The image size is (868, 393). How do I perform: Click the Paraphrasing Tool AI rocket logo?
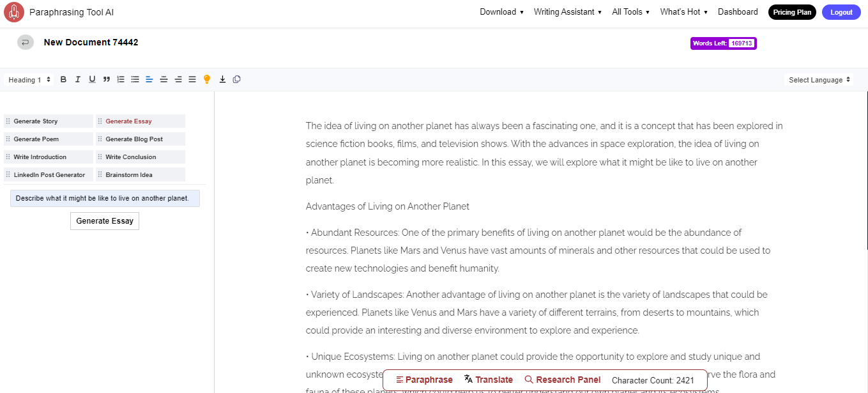tap(14, 12)
